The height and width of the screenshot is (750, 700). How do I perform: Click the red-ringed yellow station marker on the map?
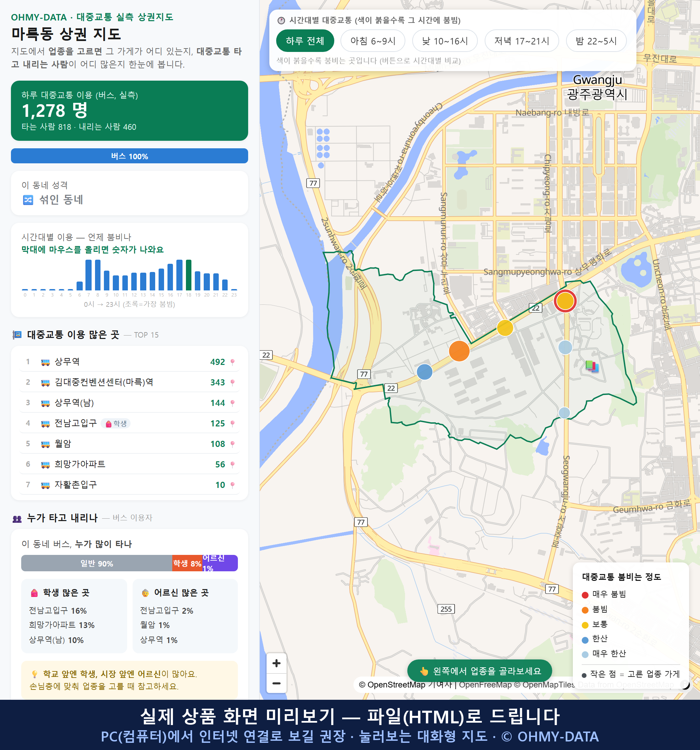[565, 301]
